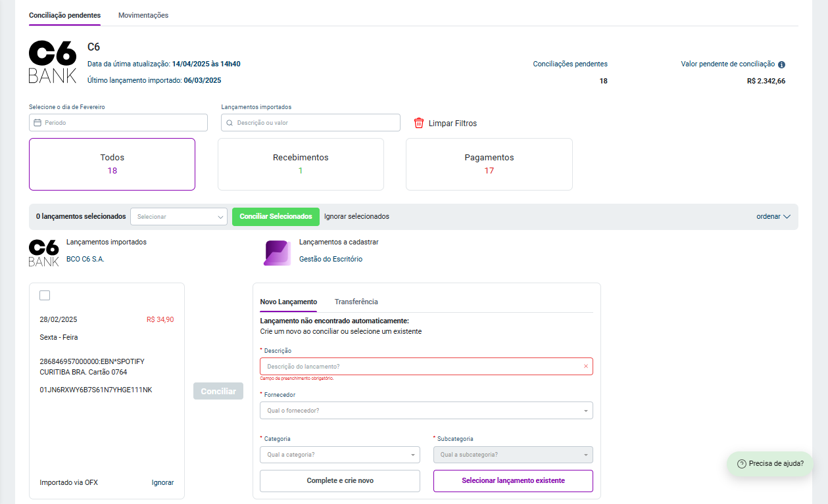Screen dimensions: 828x504
Task: Click the Importado via OFX label
Action: (x=69, y=482)
